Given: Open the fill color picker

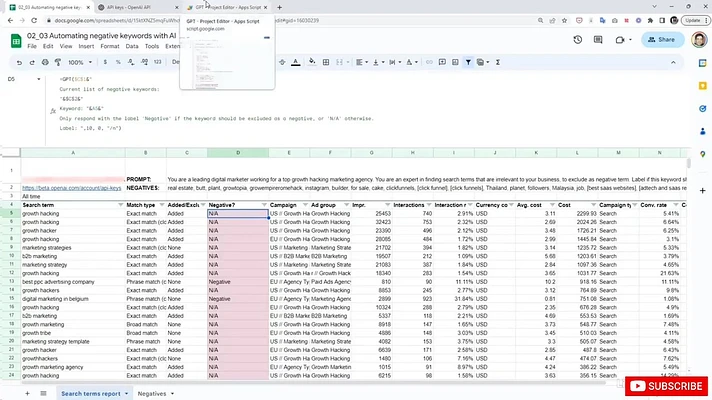Looking at the screenshot, I should click(312, 62).
